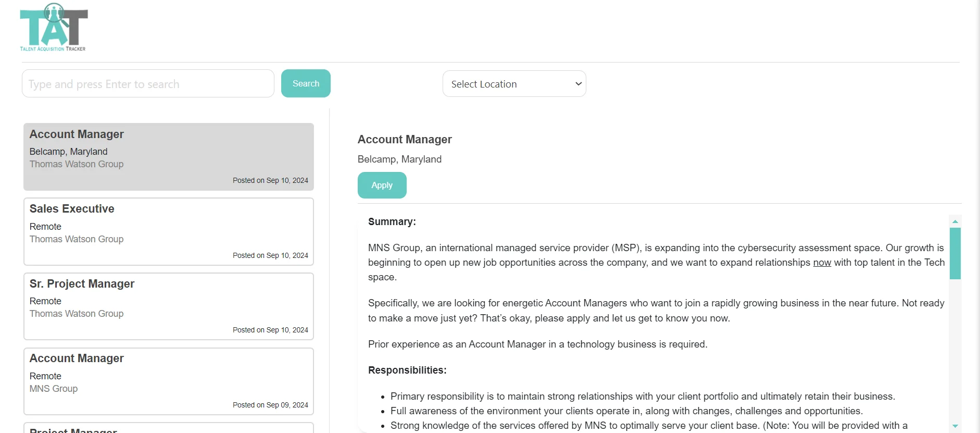The image size is (980, 433).
Task: Click the Apply button
Action: tap(382, 185)
